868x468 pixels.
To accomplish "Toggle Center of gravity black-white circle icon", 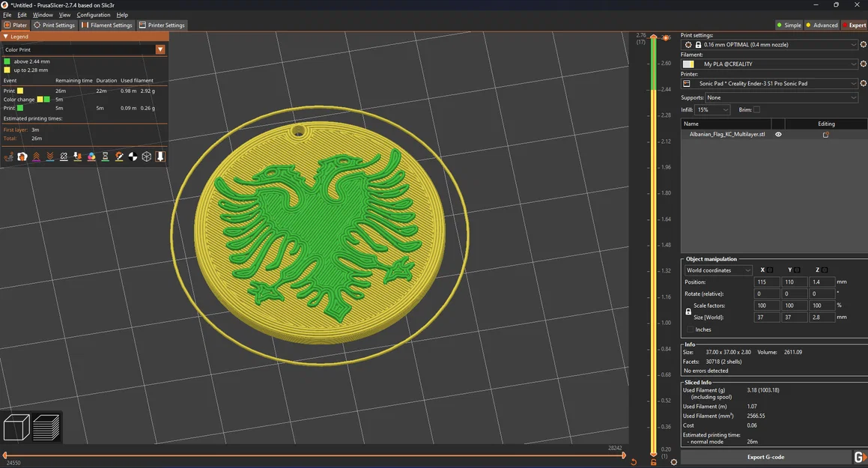I will 133,156.
